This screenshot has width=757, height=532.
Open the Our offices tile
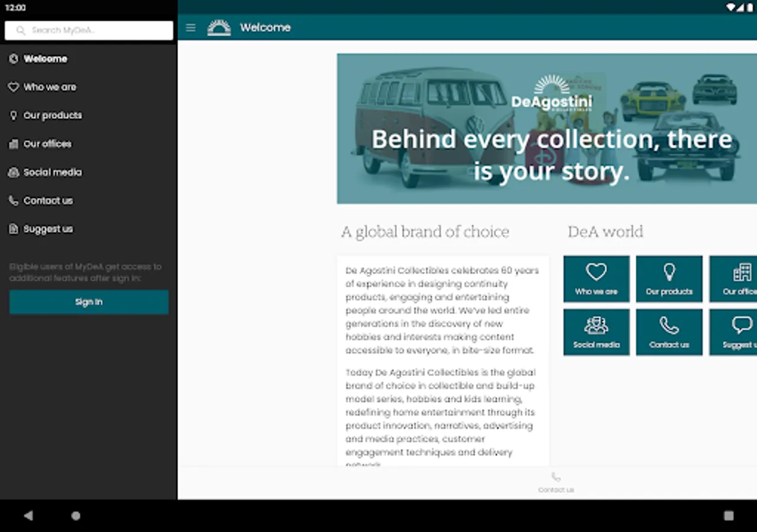(733, 279)
